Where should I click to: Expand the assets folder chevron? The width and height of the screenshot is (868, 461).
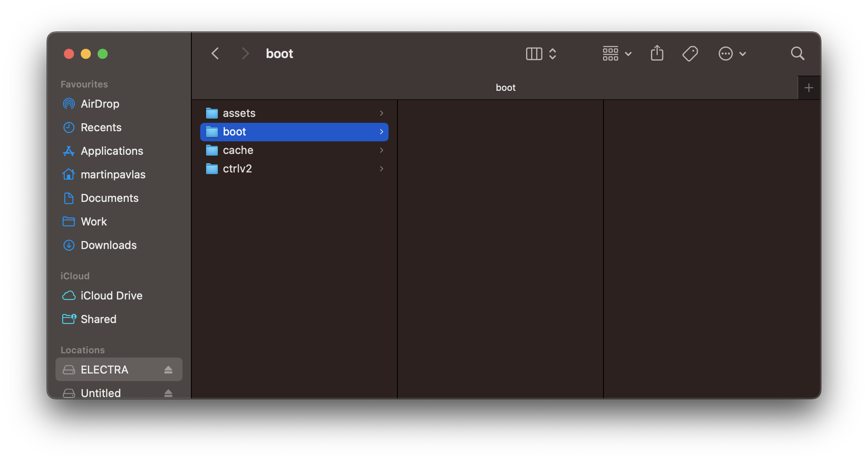381,113
